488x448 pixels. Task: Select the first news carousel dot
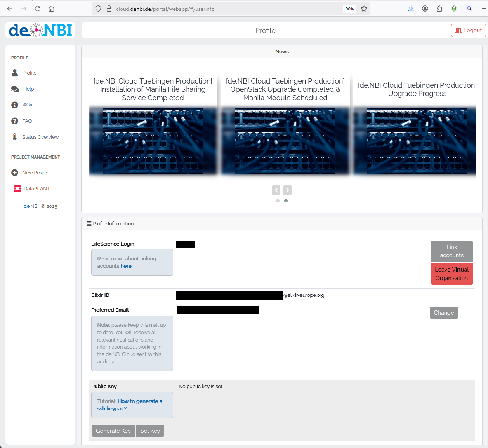click(x=278, y=201)
